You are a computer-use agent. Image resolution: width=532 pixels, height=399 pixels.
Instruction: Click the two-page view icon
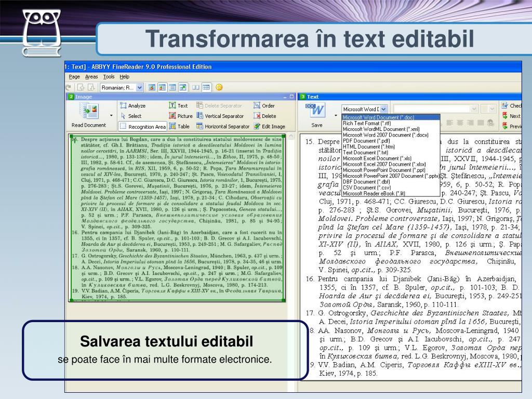pyautogui.click(x=196, y=87)
